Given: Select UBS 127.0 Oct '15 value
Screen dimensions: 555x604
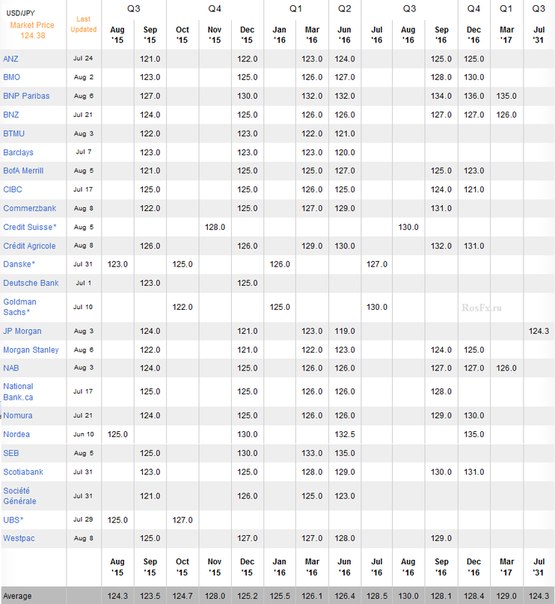Looking at the screenshot, I should coord(183,520).
